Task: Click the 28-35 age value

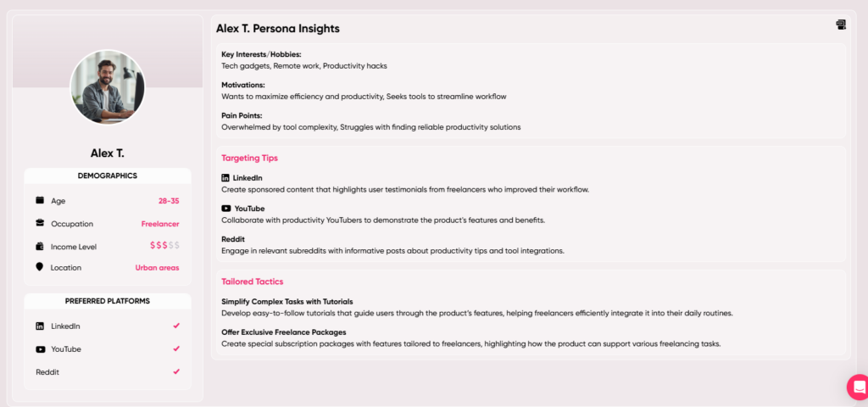Action: coord(169,201)
